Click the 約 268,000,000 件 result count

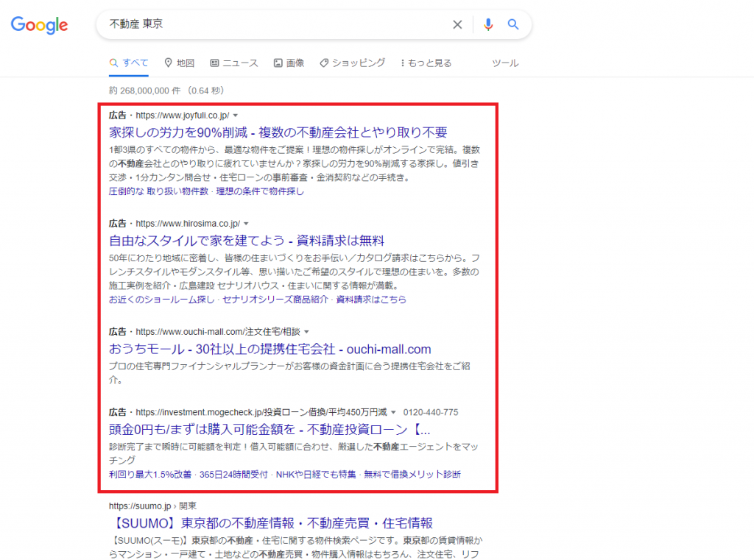(145, 91)
